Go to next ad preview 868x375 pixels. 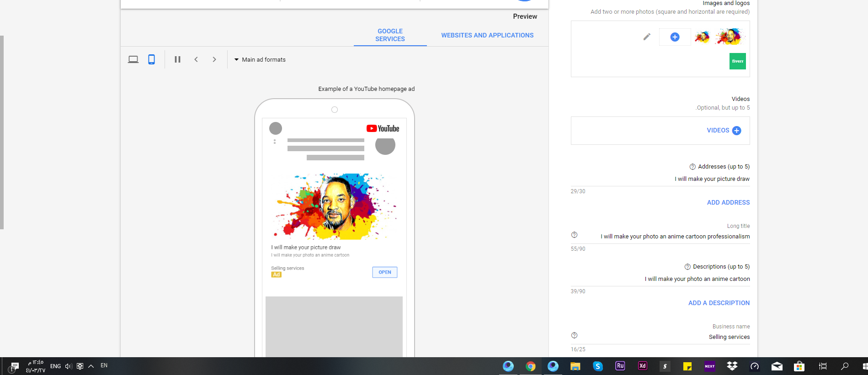tap(214, 59)
